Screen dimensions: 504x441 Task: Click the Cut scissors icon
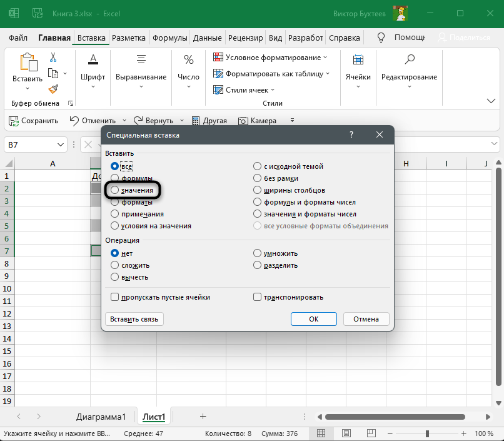pyautogui.click(x=53, y=58)
